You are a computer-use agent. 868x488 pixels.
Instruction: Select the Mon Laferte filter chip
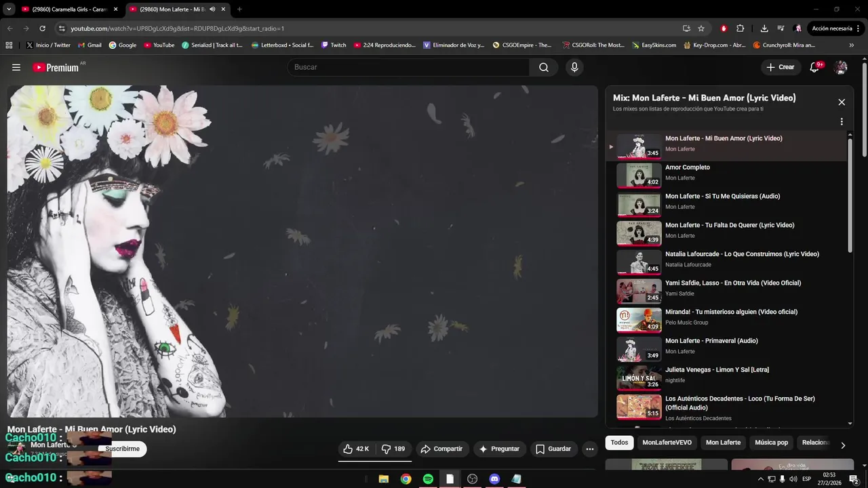pos(723,443)
